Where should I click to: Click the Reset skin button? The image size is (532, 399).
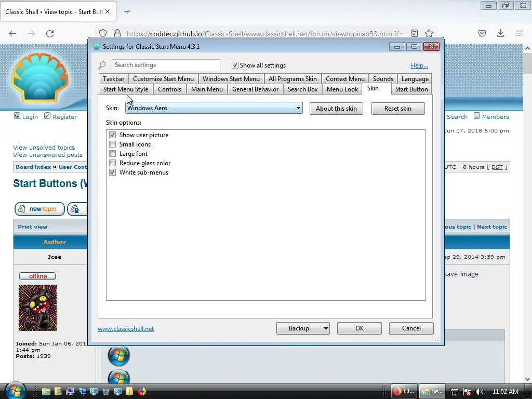tap(398, 109)
